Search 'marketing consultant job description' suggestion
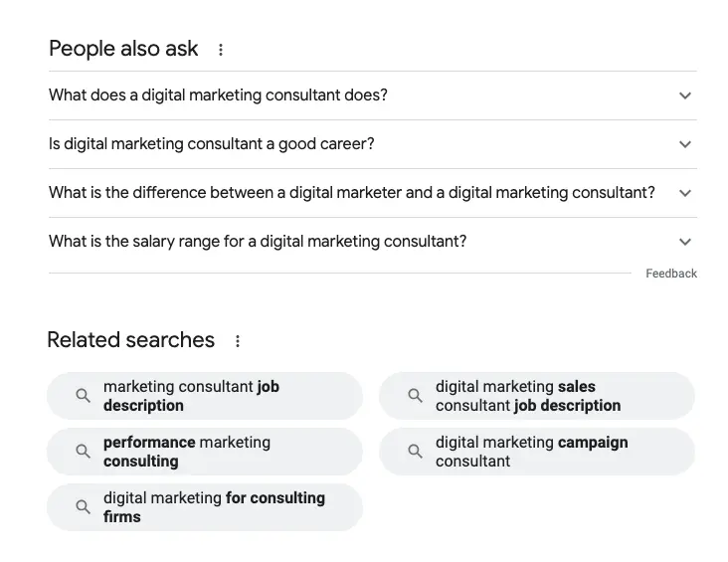The width and height of the screenshot is (728, 562). click(191, 396)
